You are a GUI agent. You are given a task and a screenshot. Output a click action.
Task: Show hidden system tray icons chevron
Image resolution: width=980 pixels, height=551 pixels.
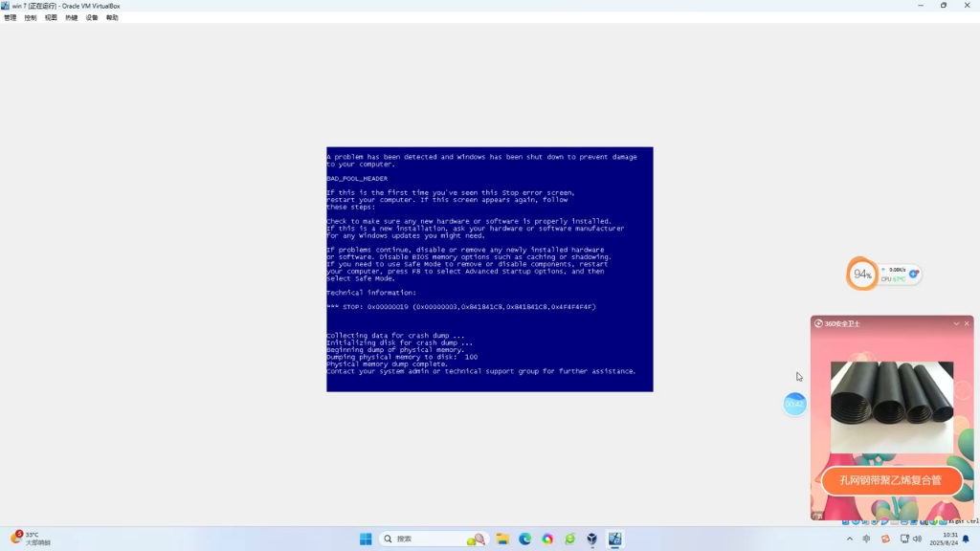point(850,539)
